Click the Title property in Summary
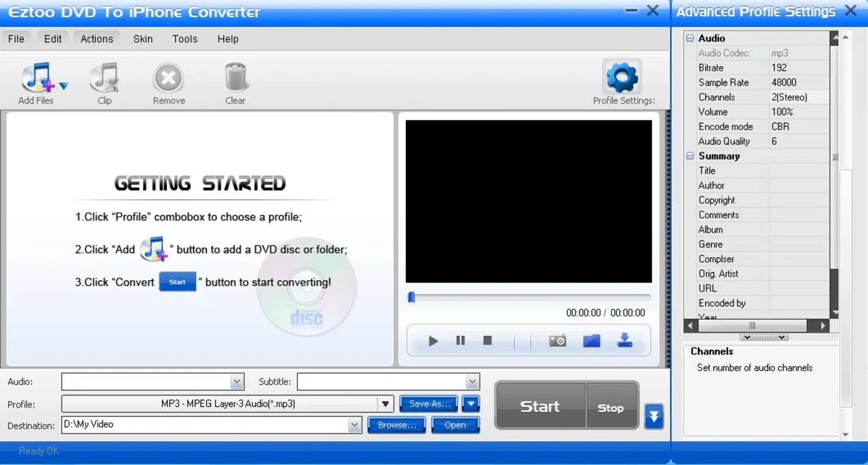The image size is (868, 465). pos(763,170)
